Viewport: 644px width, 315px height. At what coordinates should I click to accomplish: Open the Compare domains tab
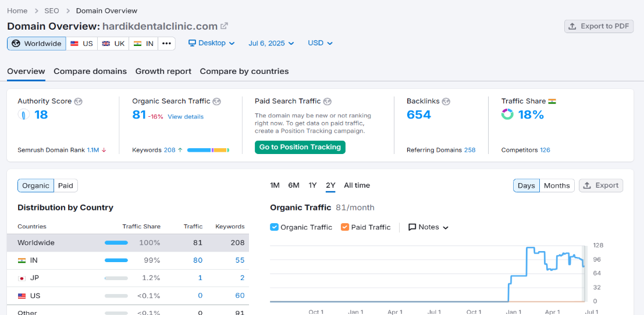point(90,71)
